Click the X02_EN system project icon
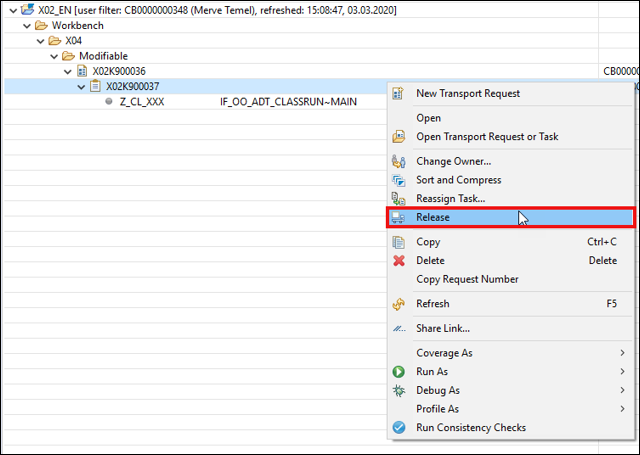640x455 pixels. pyautogui.click(x=27, y=9)
